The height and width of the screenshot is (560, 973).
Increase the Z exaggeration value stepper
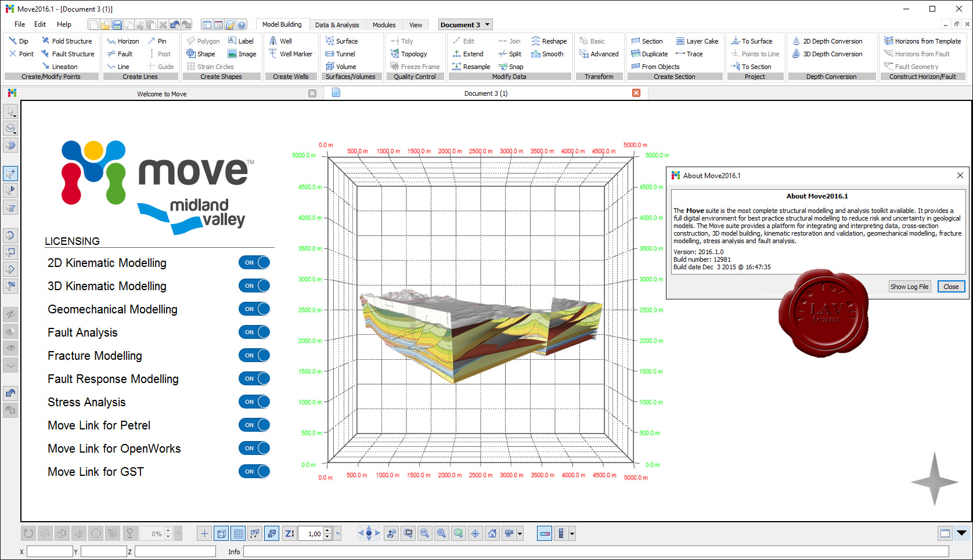[x=327, y=530]
